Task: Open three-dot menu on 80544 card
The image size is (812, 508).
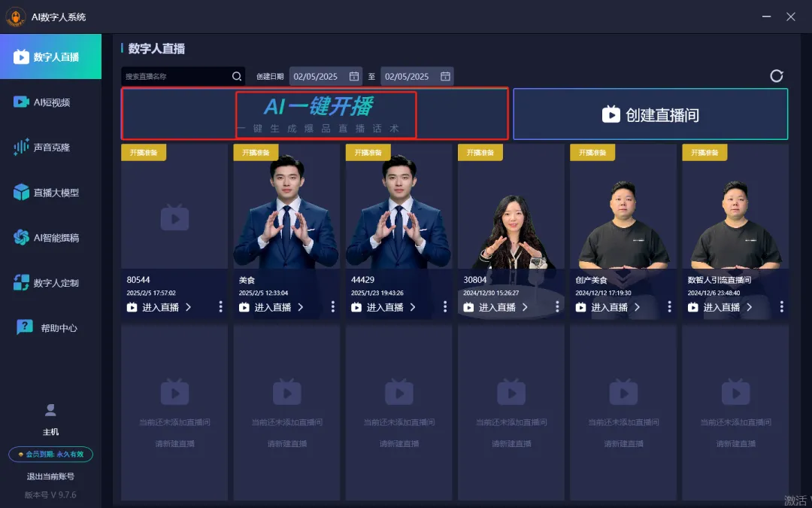Action: (x=220, y=307)
